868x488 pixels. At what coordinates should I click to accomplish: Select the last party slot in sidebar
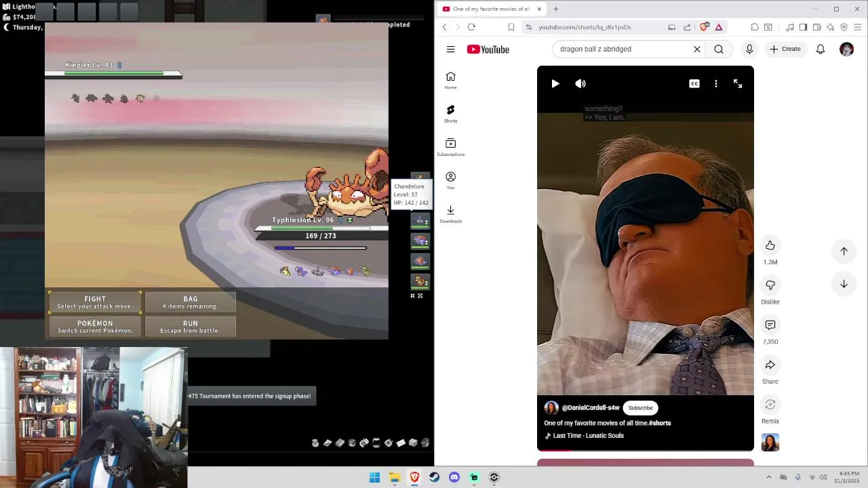point(420,281)
